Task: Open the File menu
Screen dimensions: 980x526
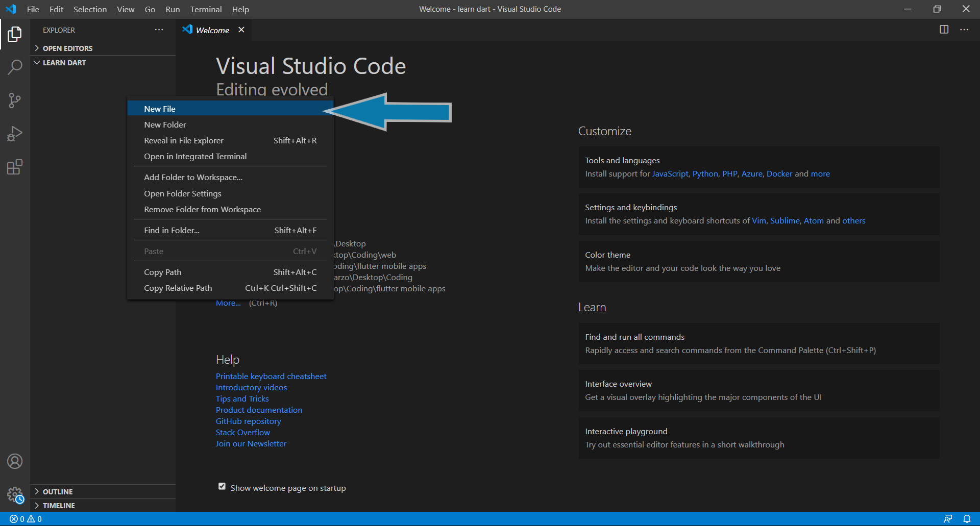Action: pos(33,9)
